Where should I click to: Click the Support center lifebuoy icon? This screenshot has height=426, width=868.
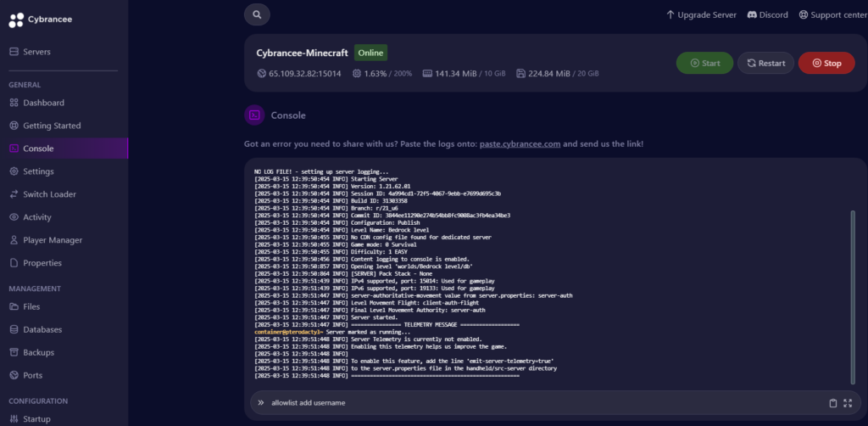pyautogui.click(x=804, y=15)
